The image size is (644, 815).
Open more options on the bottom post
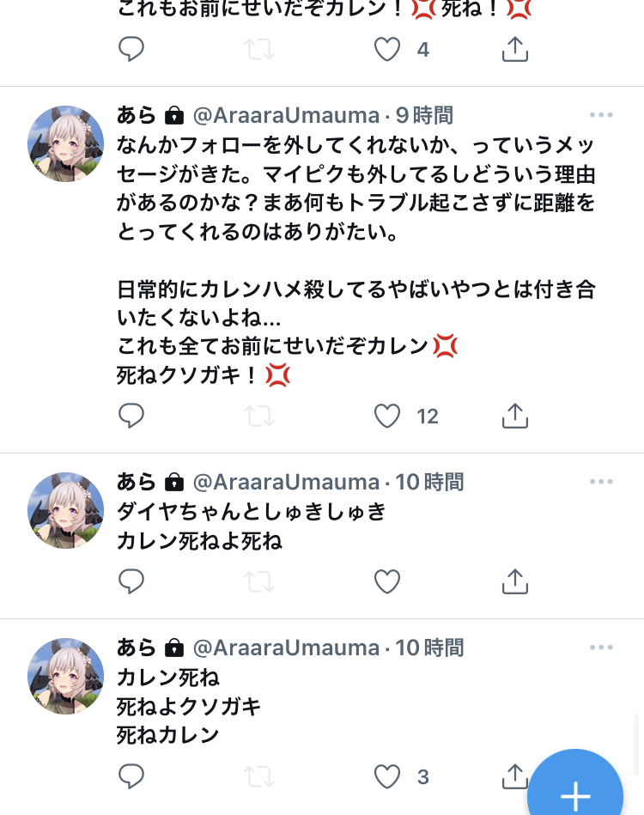[x=601, y=648]
